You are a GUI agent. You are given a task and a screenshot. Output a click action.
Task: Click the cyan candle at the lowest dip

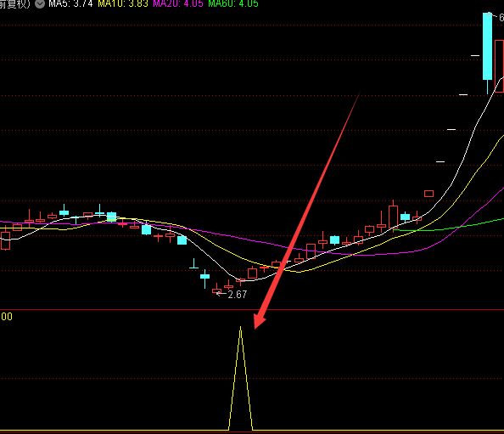(x=204, y=277)
